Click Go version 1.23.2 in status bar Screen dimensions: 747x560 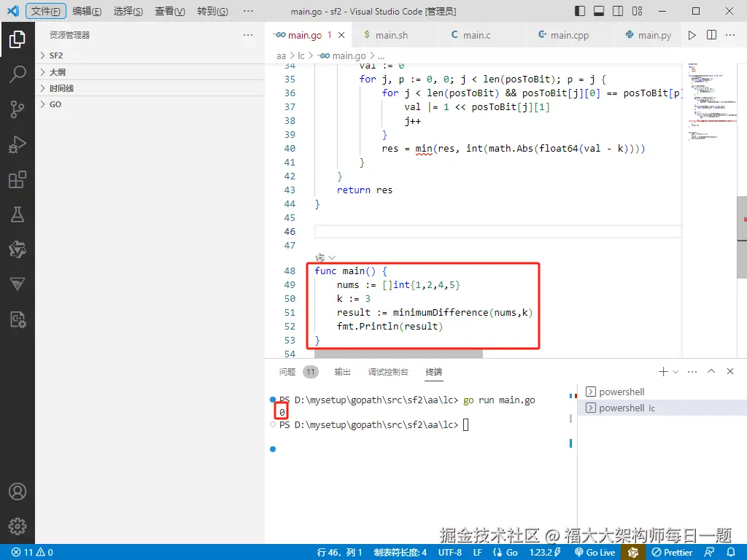(x=545, y=552)
